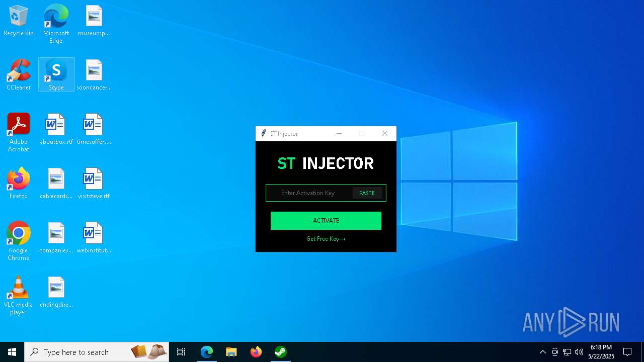Viewport: 644px width, 362px height.
Task: Click the Meet Now tray icon
Action: click(555, 352)
